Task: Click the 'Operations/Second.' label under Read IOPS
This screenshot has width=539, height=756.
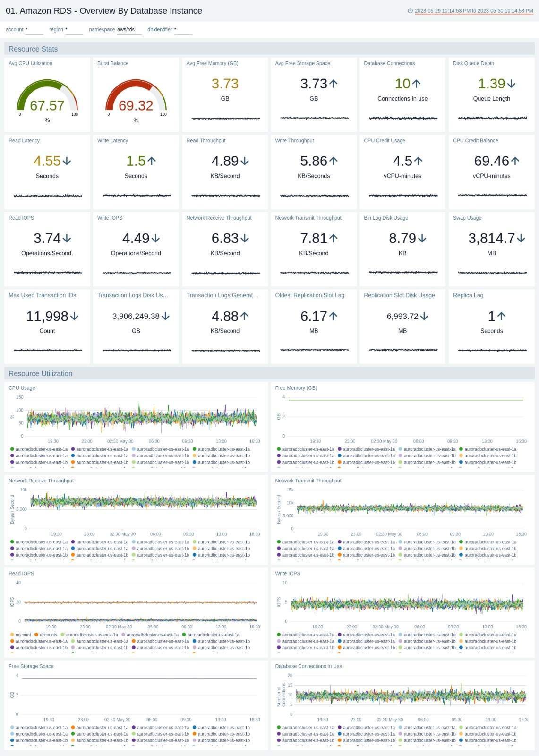Action: click(47, 253)
